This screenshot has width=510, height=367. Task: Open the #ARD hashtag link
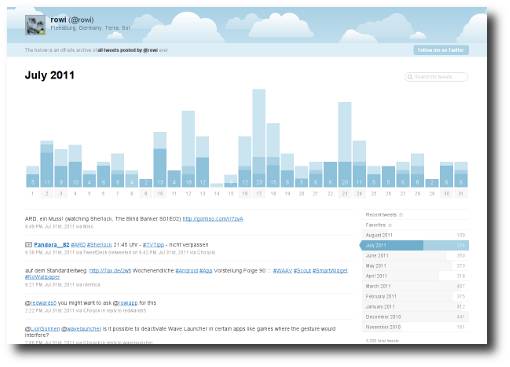(78, 245)
